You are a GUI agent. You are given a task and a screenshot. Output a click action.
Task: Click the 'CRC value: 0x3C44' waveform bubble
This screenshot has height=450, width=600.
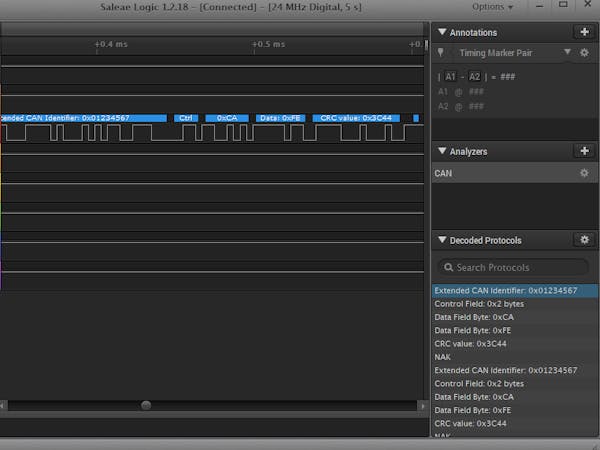(356, 118)
